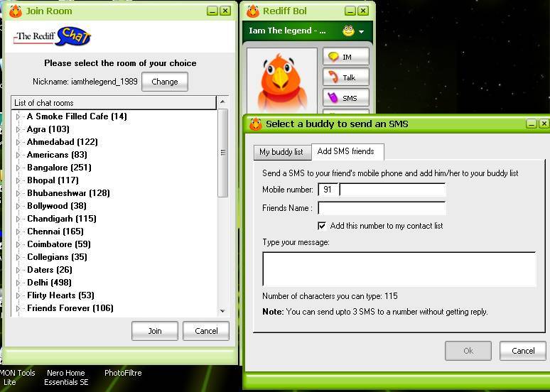The image size is (550, 392).
Task: Click the Join Room title bar icon
Action: tap(15, 11)
